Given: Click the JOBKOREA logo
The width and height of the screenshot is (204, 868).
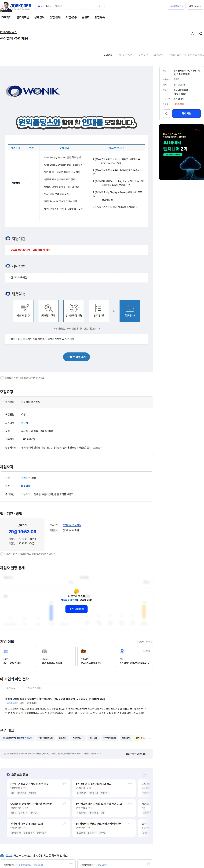Looking at the screenshot, I should (21, 6).
